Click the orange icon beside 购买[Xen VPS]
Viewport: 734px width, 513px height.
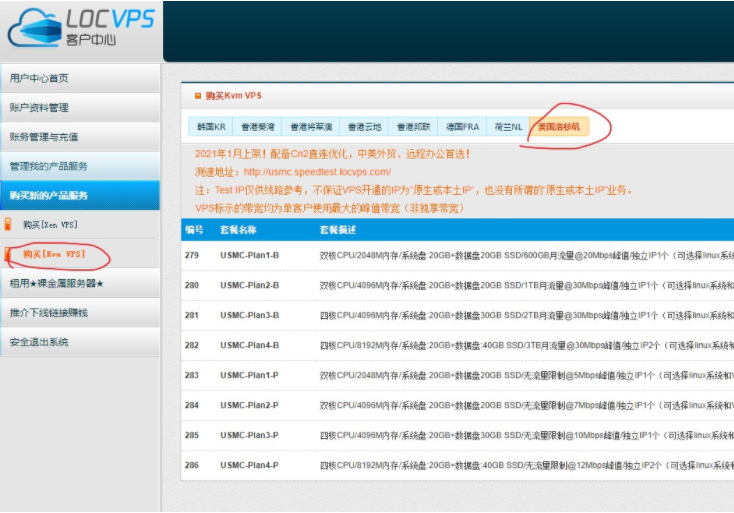pyautogui.click(x=8, y=224)
